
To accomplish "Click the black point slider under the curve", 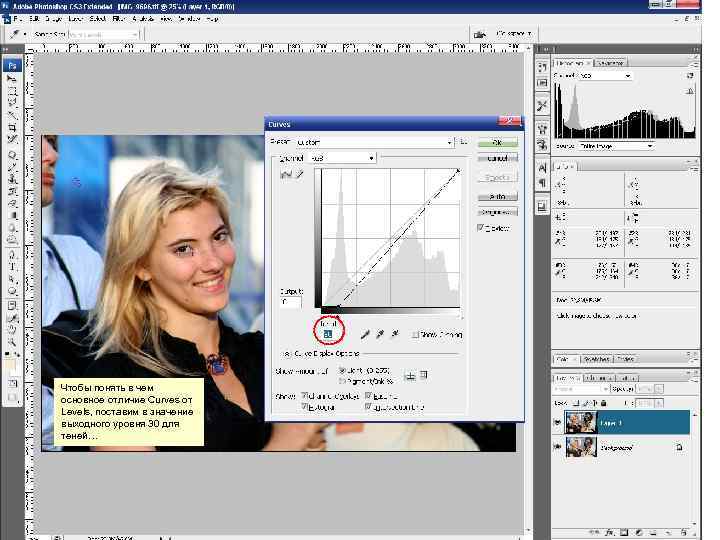I will point(338,317).
